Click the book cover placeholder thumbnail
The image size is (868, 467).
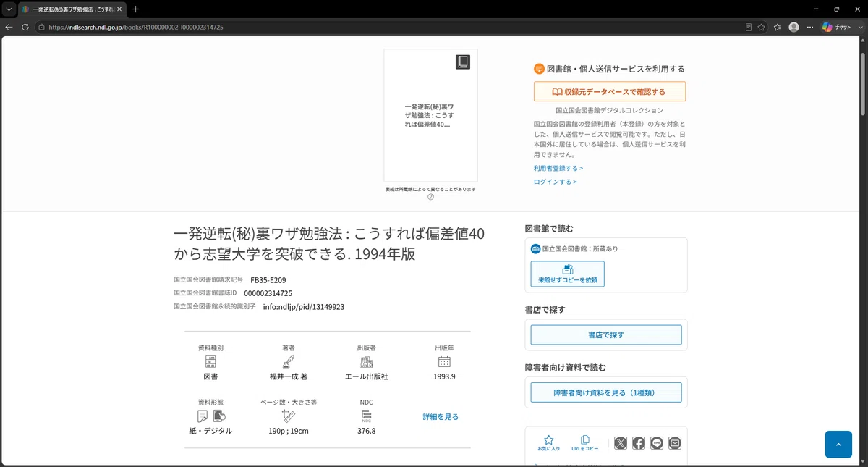pos(430,115)
